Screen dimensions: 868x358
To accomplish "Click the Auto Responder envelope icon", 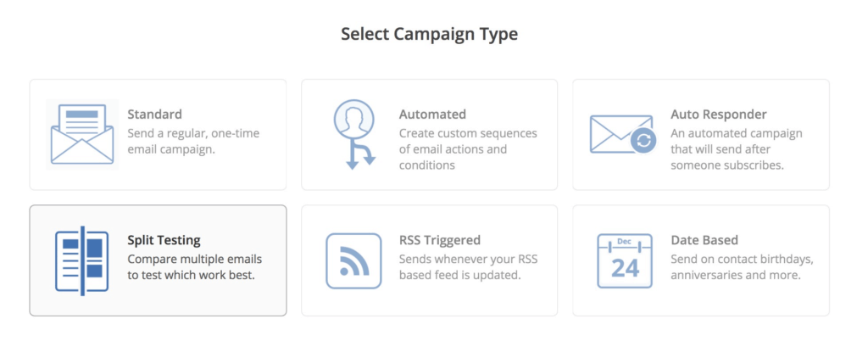I will [621, 134].
